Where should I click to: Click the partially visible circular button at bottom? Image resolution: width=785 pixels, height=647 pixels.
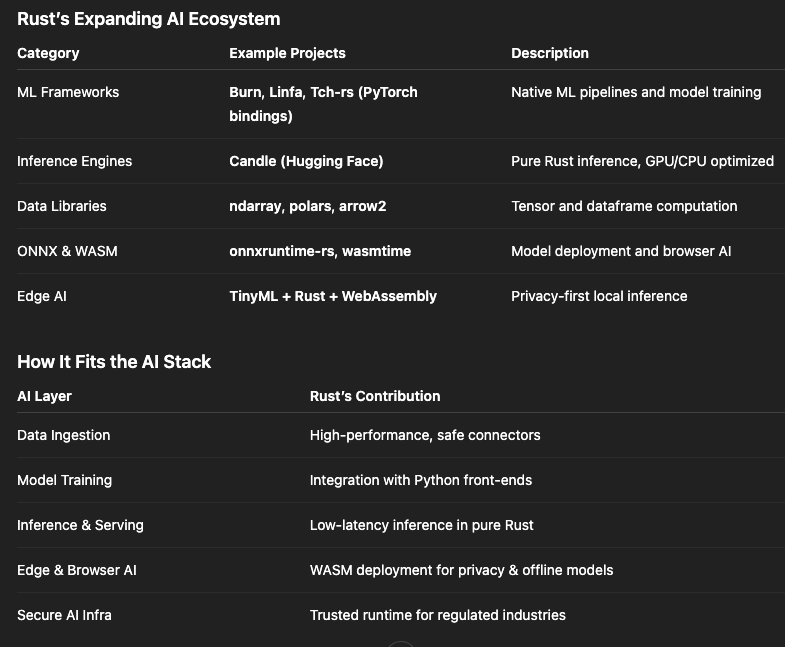[x=400, y=643]
